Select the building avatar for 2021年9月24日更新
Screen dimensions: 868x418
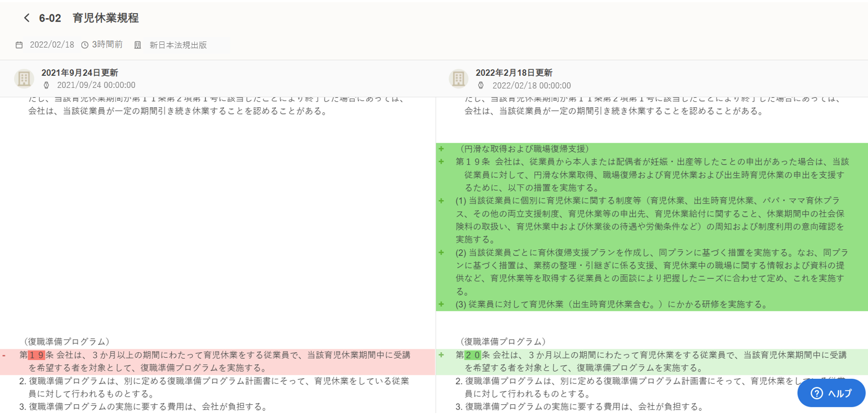[x=24, y=79]
